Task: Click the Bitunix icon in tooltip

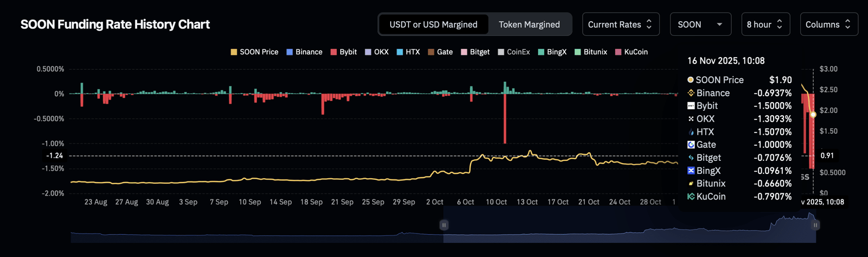Action: click(x=691, y=184)
